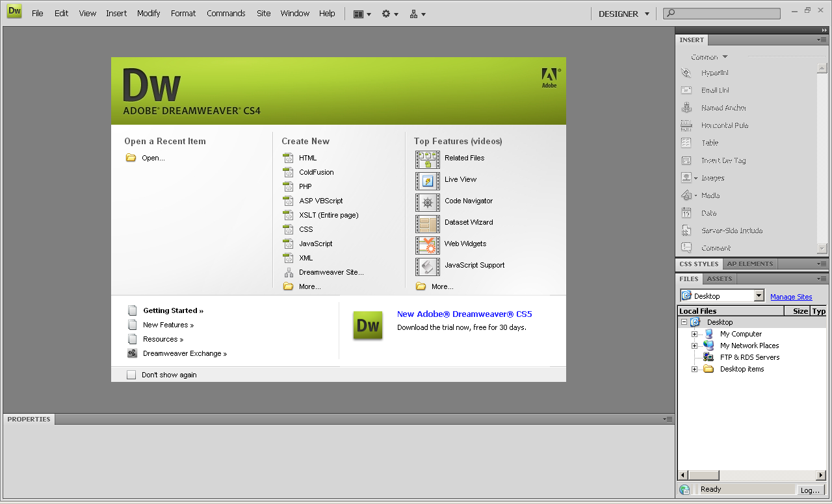Click the Date icon in Insert panel

(686, 213)
